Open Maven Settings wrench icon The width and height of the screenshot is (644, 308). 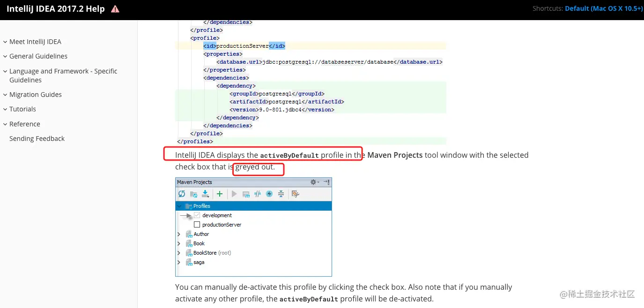coord(295,194)
